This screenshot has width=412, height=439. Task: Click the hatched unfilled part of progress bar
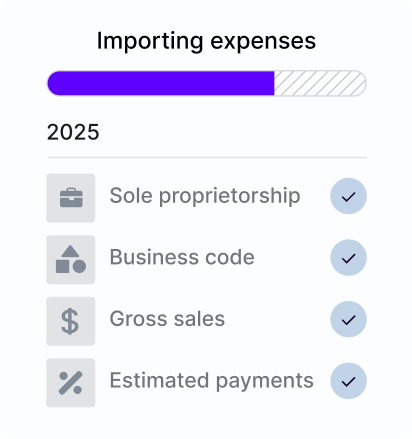click(320, 83)
